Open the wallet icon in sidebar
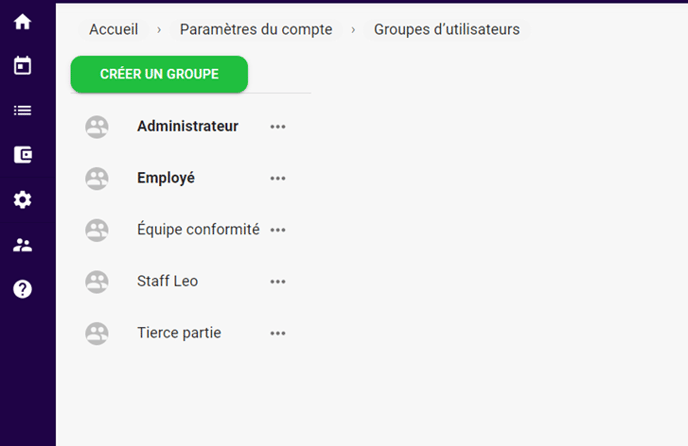 click(x=22, y=155)
